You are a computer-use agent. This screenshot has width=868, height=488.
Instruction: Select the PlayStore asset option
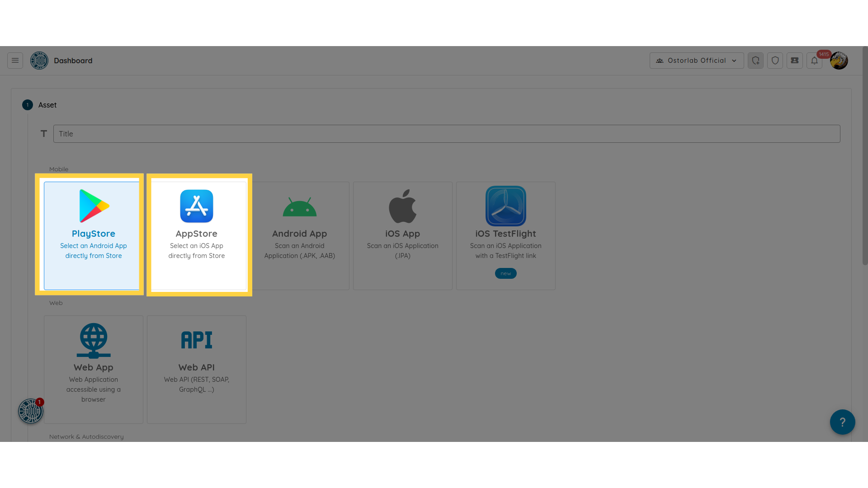[x=93, y=235]
